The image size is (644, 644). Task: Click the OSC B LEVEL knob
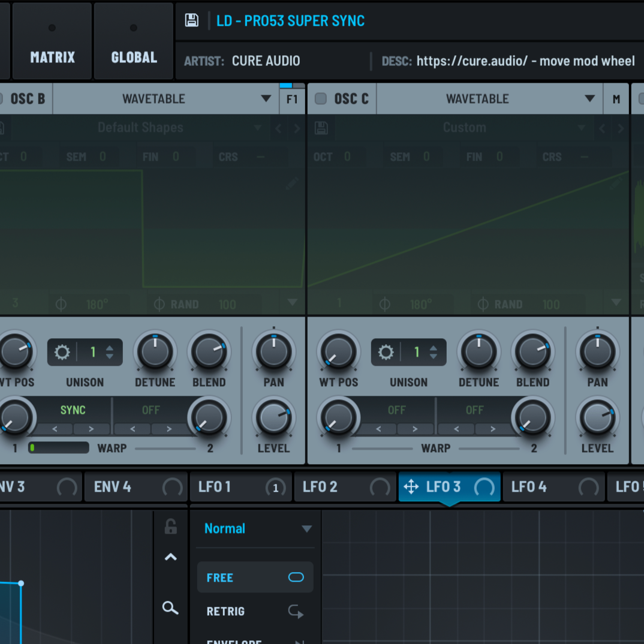273,418
